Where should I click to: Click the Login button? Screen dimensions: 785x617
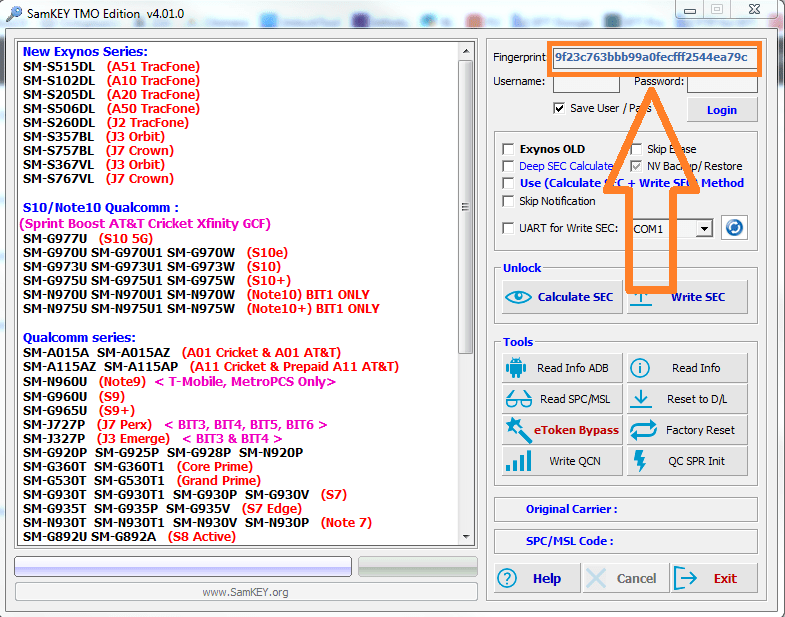721,110
